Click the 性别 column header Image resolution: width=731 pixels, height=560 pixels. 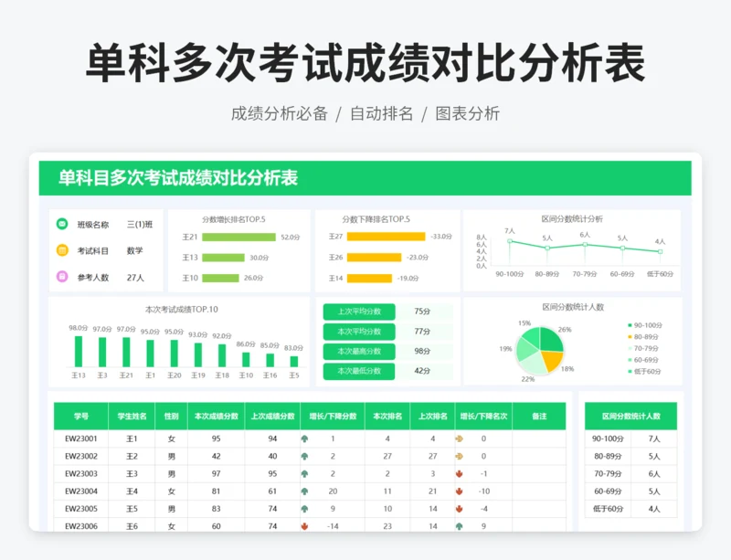tap(171, 416)
